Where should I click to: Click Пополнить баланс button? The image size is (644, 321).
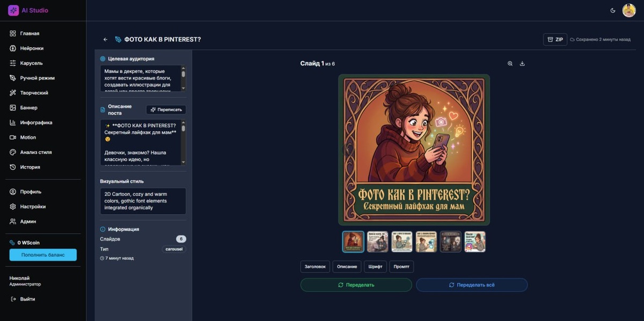point(43,255)
